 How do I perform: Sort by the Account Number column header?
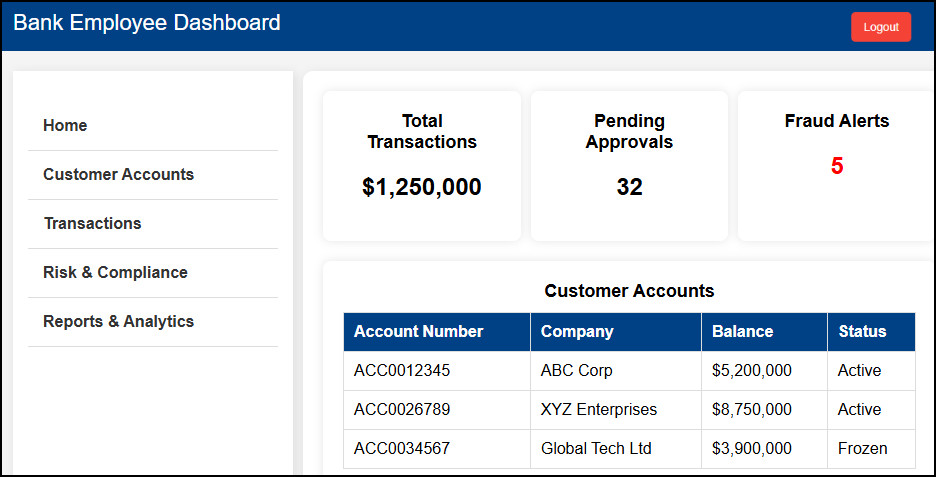coord(419,332)
